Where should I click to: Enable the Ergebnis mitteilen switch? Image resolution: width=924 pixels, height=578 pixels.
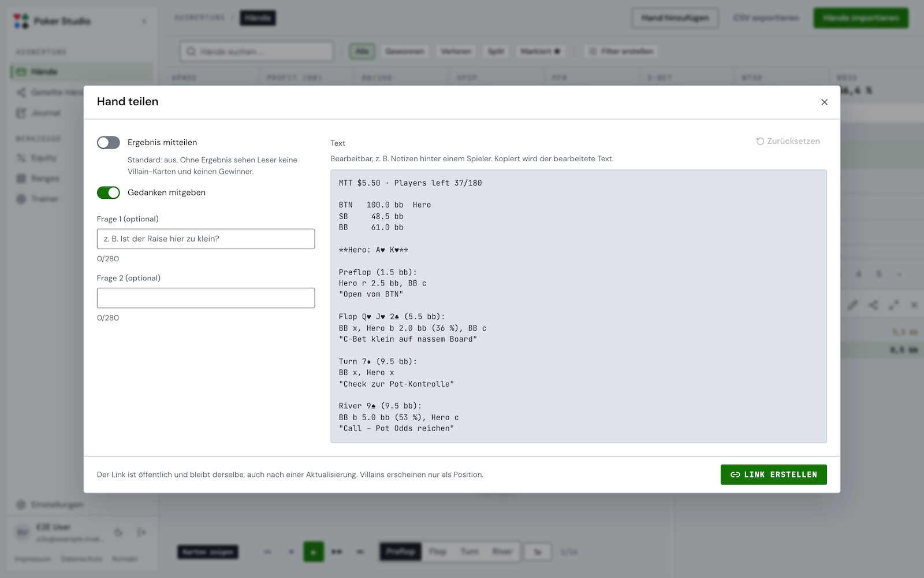[x=108, y=142]
